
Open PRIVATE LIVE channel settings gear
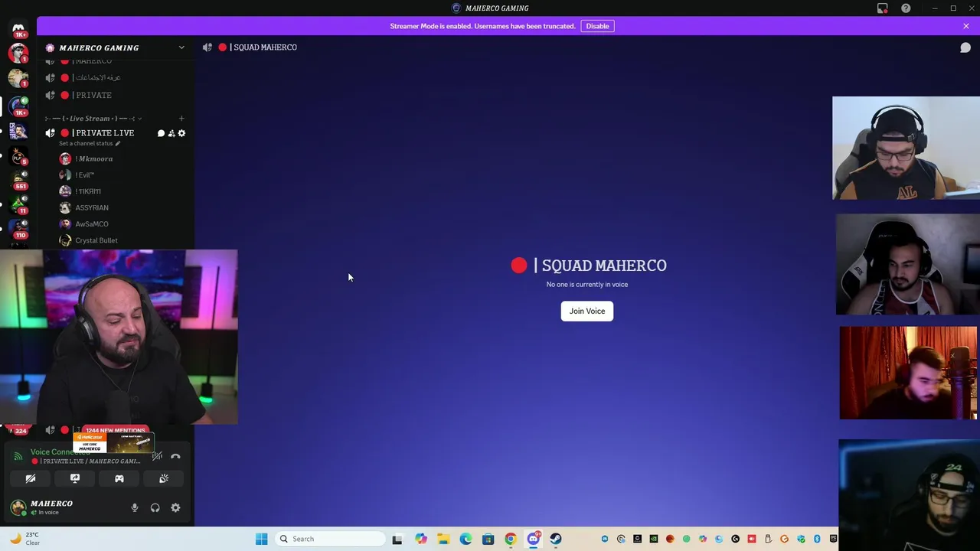(x=181, y=133)
